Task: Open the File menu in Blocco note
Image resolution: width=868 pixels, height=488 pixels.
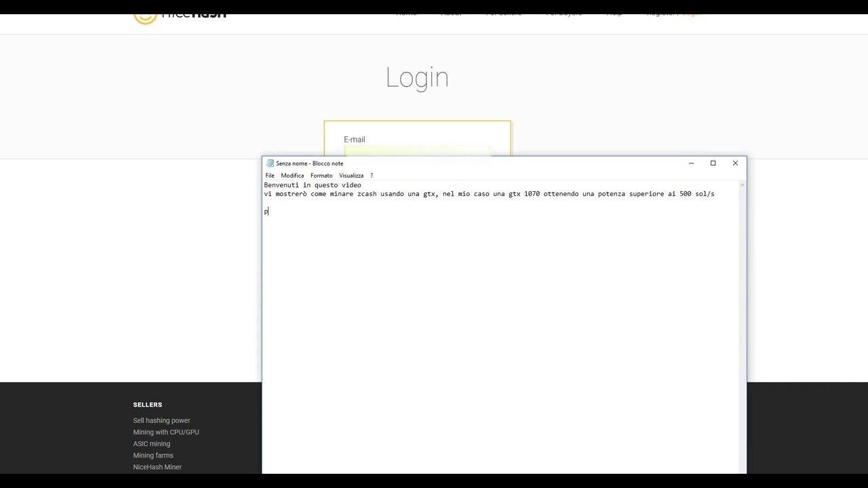Action: click(270, 176)
